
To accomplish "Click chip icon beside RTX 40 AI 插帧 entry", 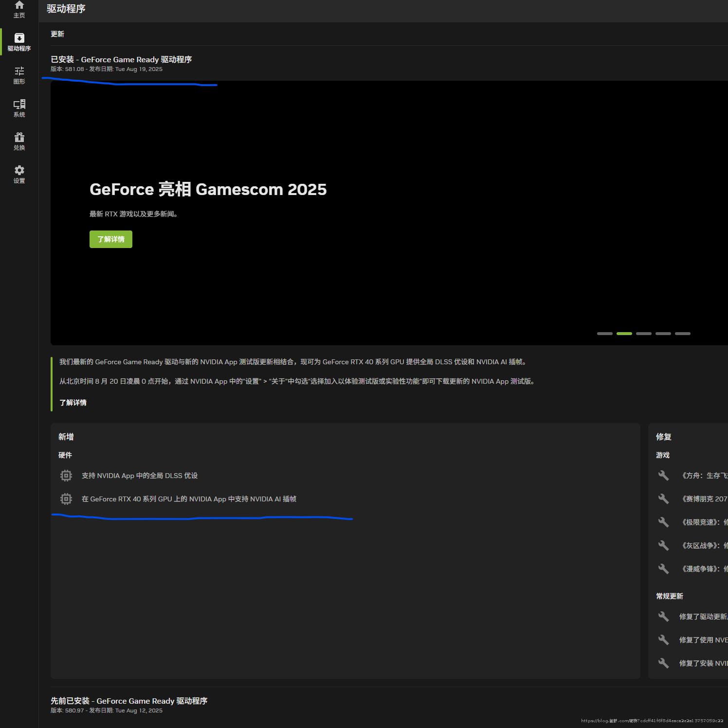I will click(x=66, y=499).
